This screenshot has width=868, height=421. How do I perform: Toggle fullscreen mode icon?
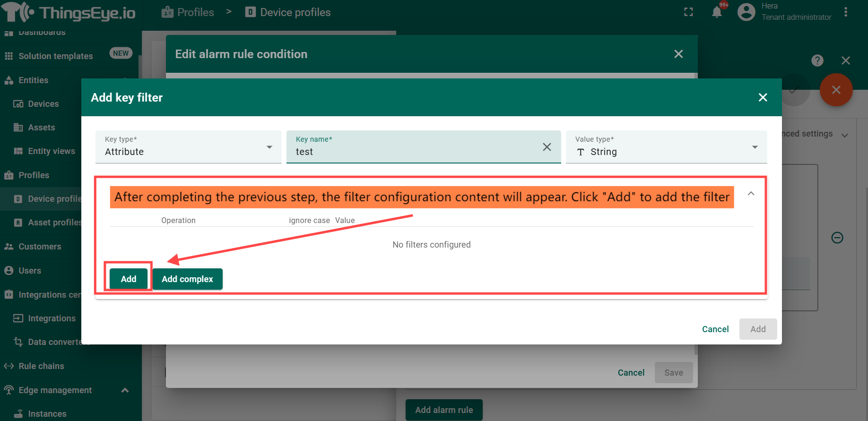pos(688,12)
